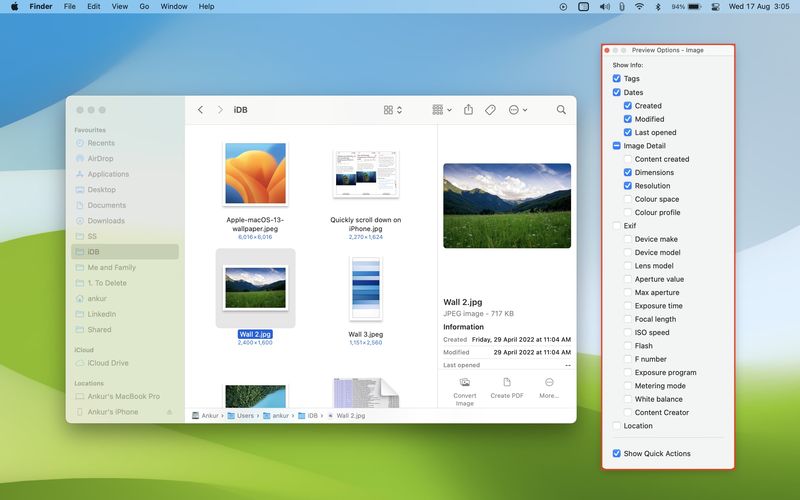Uncheck the Dates checkbox

coord(616,92)
